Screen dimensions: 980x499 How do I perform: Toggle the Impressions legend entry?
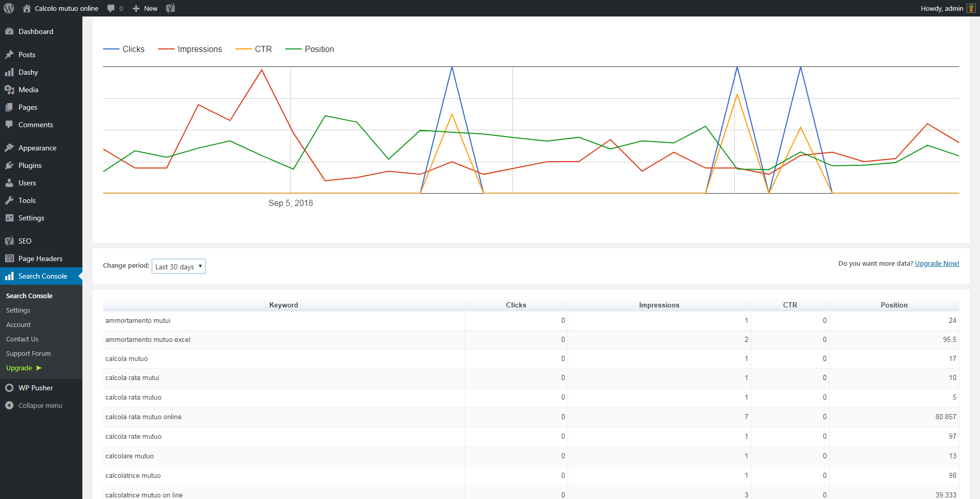coord(190,49)
